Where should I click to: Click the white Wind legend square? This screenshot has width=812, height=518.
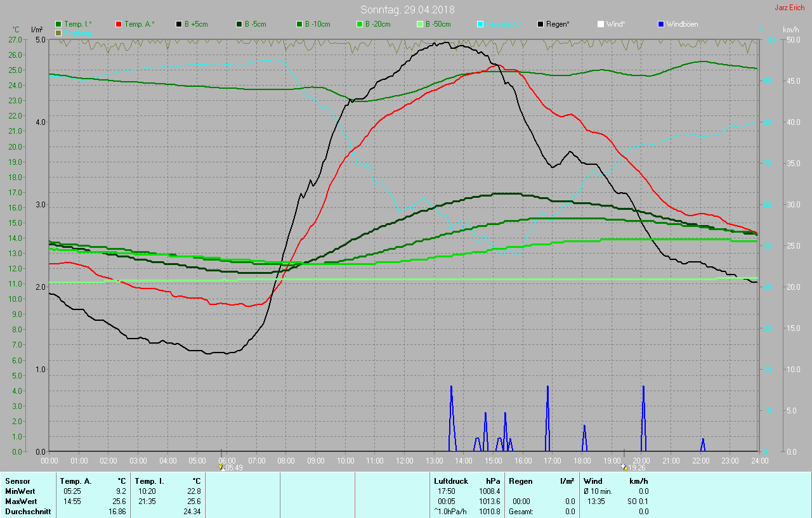pos(601,24)
